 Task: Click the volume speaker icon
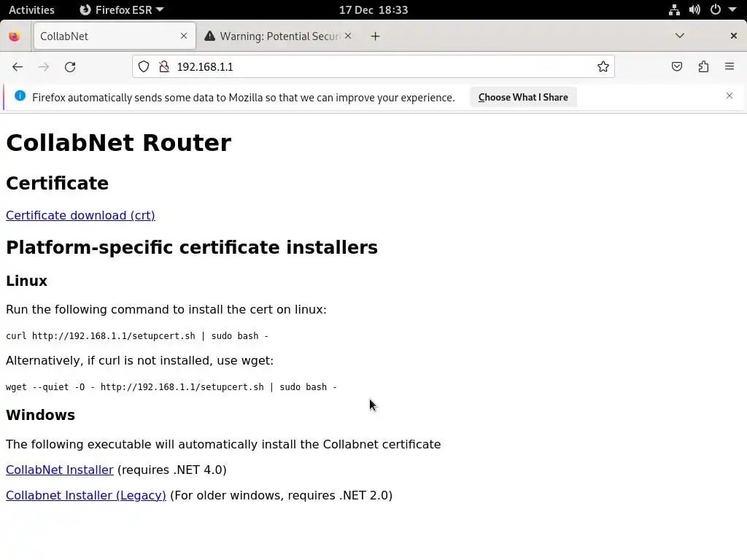tap(694, 9)
